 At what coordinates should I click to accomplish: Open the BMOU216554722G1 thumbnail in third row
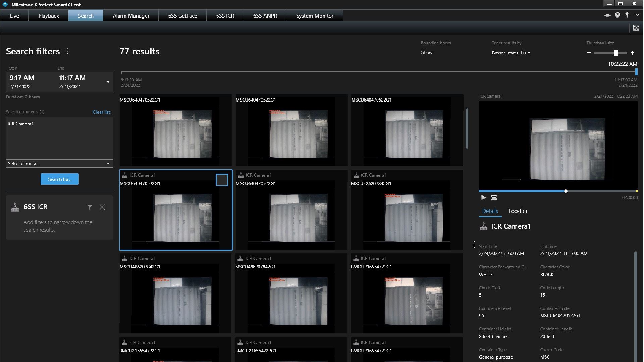[x=407, y=293]
